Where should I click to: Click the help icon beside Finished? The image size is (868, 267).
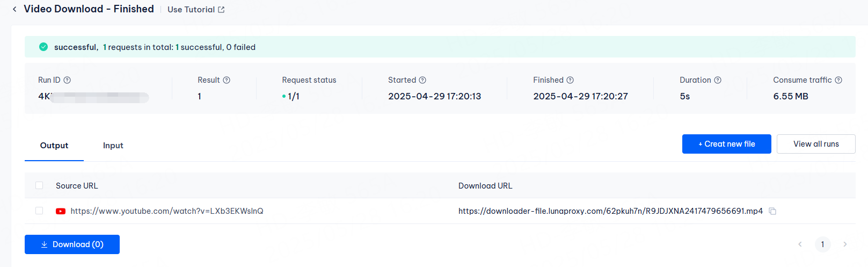tap(570, 80)
